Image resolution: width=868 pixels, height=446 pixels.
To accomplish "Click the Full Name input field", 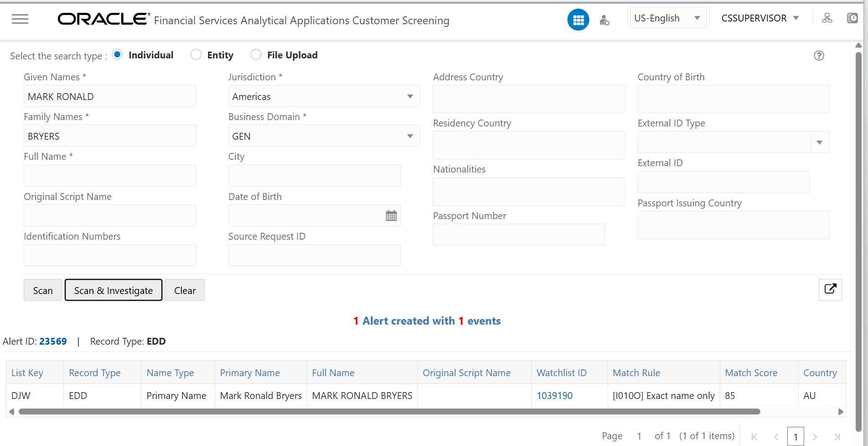I will click(x=110, y=176).
